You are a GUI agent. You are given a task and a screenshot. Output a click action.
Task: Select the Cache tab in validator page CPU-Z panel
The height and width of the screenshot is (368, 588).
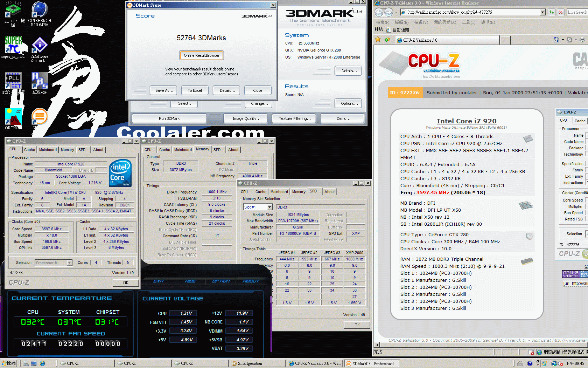point(580,121)
